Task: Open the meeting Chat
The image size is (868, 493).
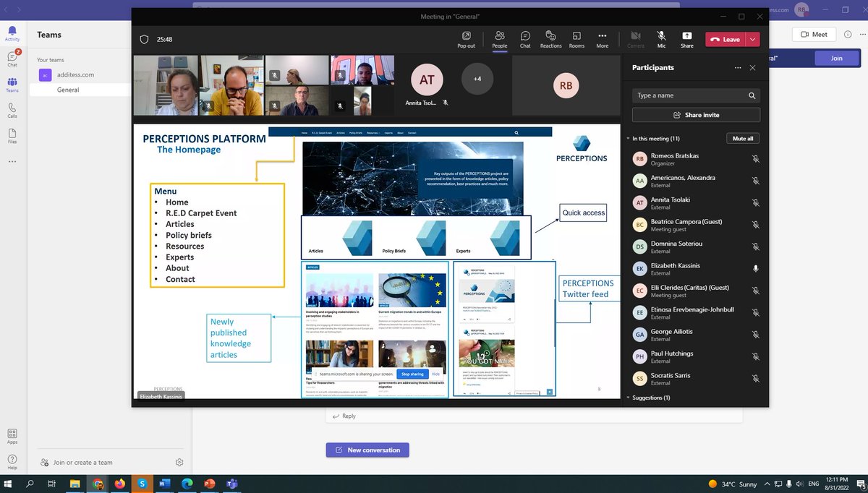Action: [x=525, y=39]
